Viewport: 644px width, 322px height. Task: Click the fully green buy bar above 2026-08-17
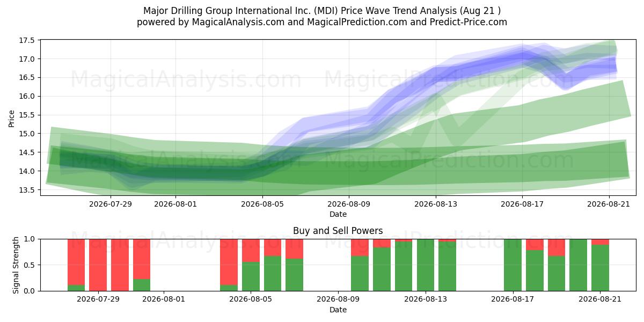[x=513, y=265]
